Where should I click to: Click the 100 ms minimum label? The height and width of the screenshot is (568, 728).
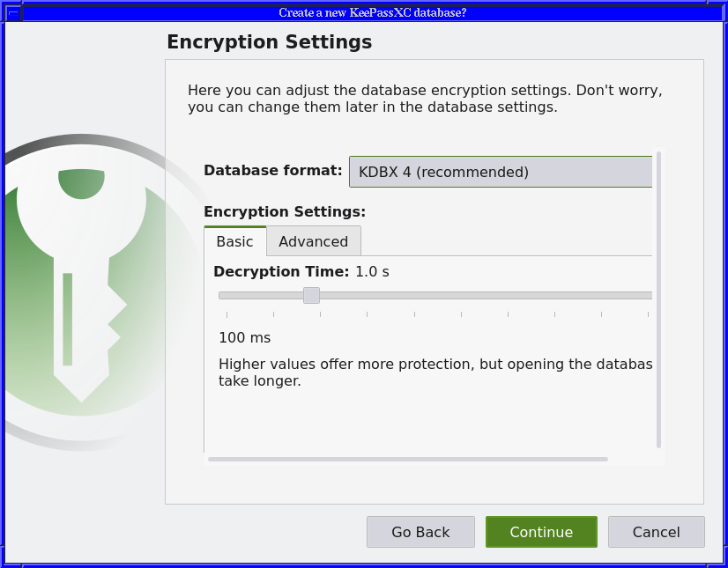pos(245,337)
